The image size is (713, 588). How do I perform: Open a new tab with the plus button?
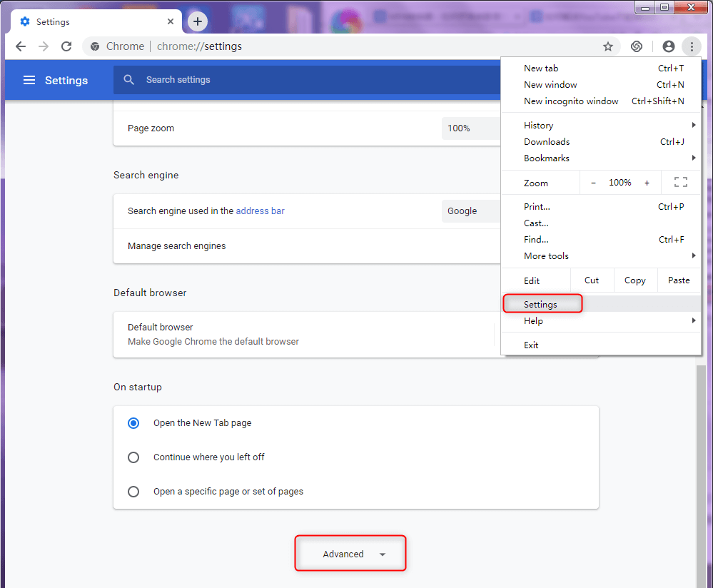point(198,21)
